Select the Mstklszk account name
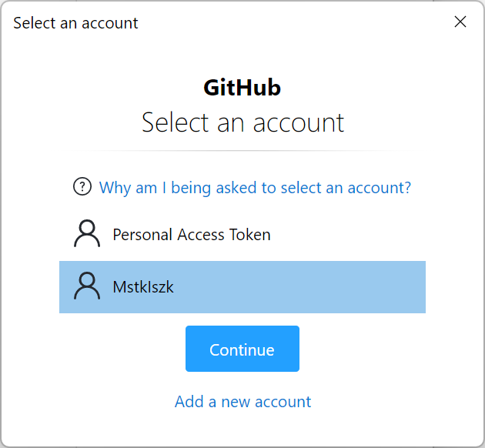 [143, 287]
